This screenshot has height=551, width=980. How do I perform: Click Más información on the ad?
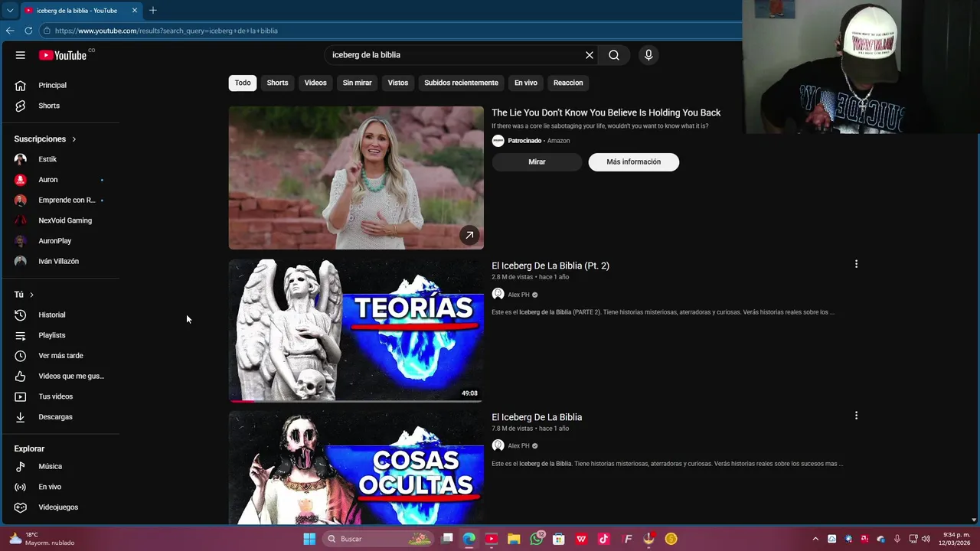click(x=633, y=162)
